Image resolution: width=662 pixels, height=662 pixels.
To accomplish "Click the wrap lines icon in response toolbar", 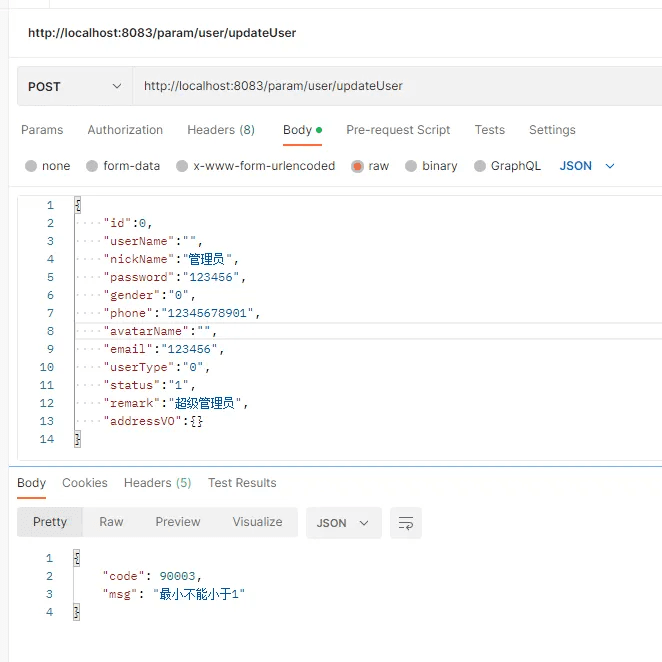I will pyautogui.click(x=406, y=523).
